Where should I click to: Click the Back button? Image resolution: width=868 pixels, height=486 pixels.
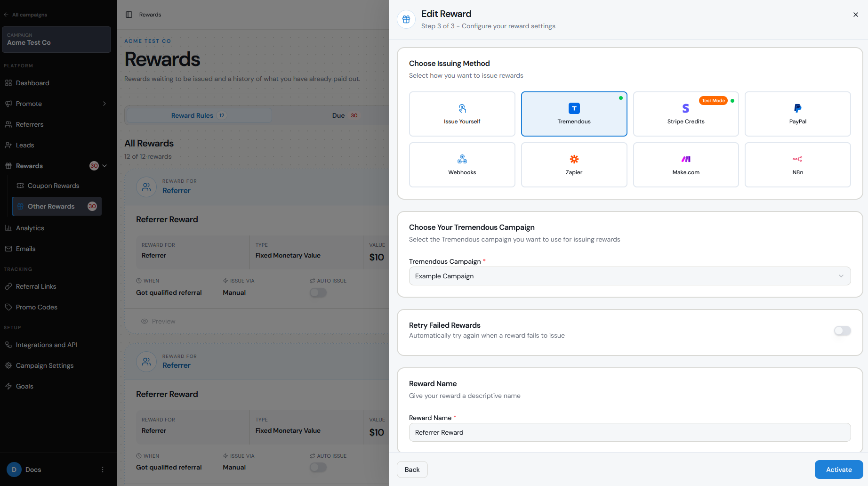[412, 470]
